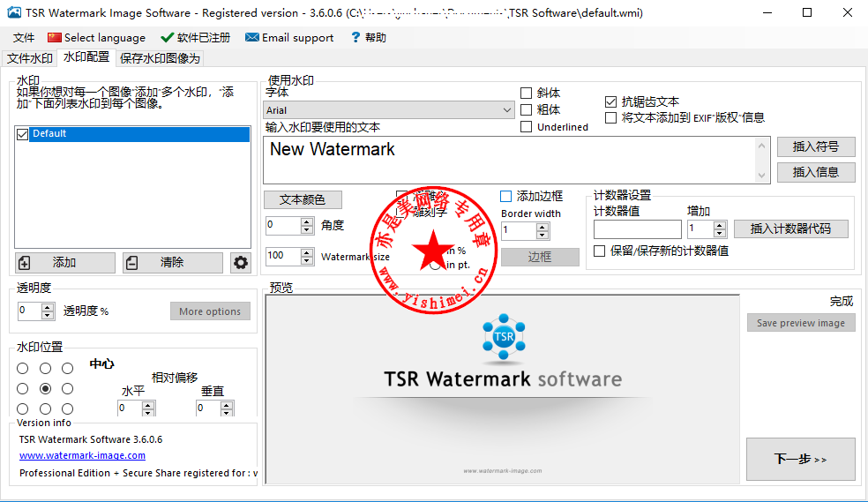Click Save preview image button

tap(801, 323)
